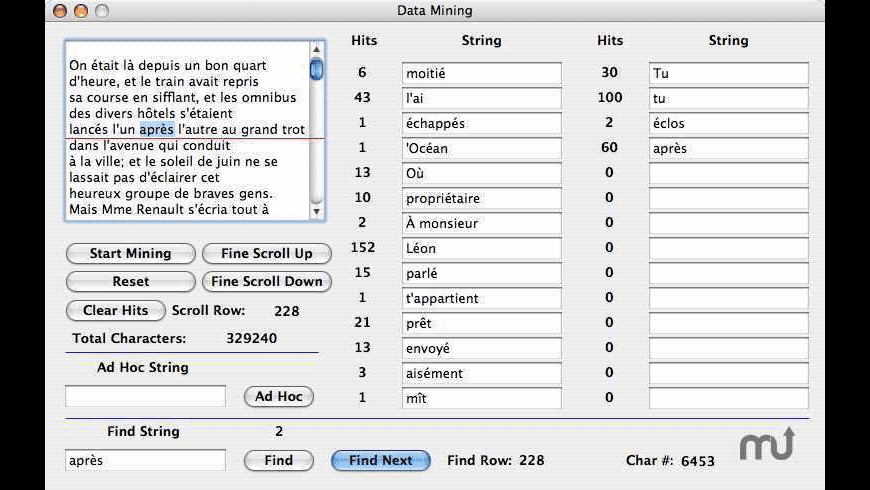Click the Ad Hoc String input field
This screenshot has height=490, width=870.
point(145,397)
